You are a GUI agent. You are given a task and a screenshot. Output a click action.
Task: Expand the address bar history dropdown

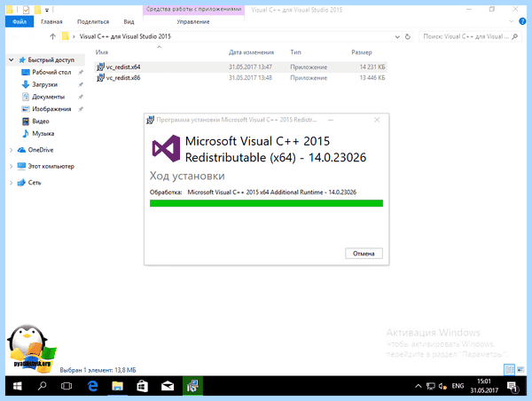point(397,36)
